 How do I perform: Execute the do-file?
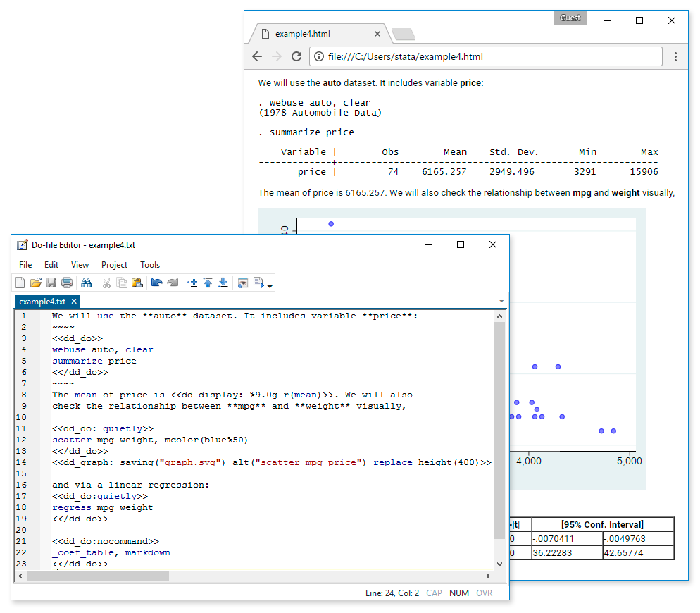point(258,283)
